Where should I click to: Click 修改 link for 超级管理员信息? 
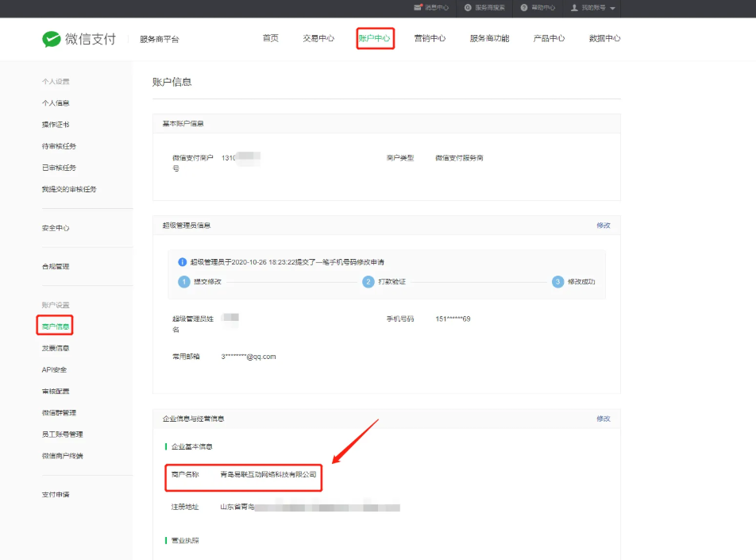coord(604,226)
